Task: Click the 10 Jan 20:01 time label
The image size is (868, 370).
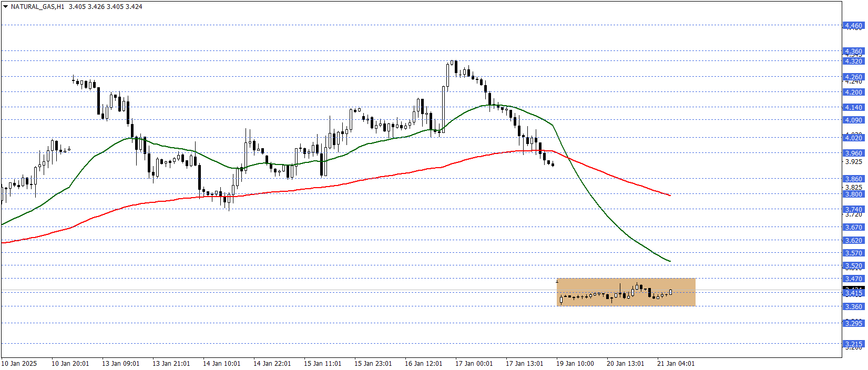Action: [70, 364]
